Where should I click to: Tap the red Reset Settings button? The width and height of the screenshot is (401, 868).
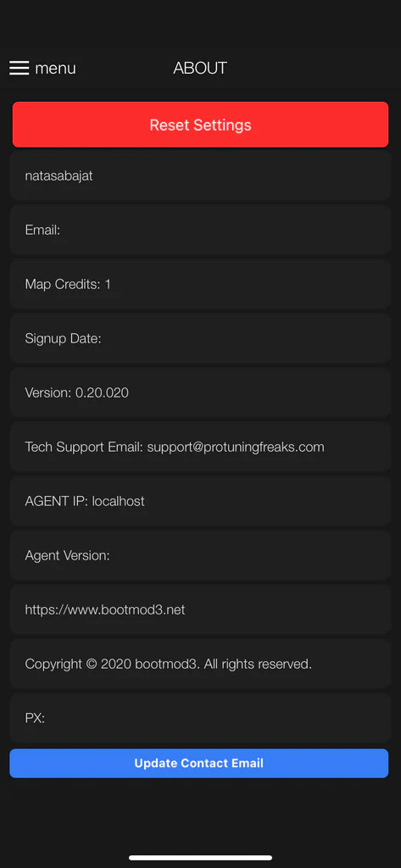click(200, 125)
